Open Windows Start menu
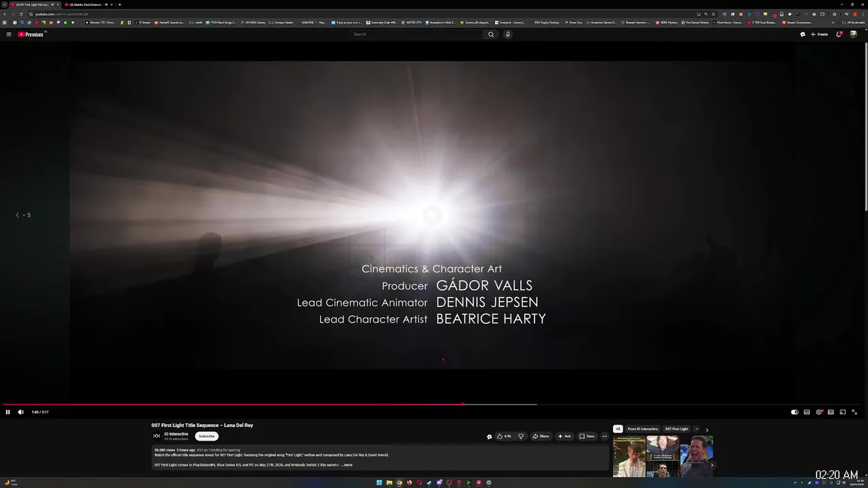Viewport: 868px width, 488px height. [x=379, y=483]
